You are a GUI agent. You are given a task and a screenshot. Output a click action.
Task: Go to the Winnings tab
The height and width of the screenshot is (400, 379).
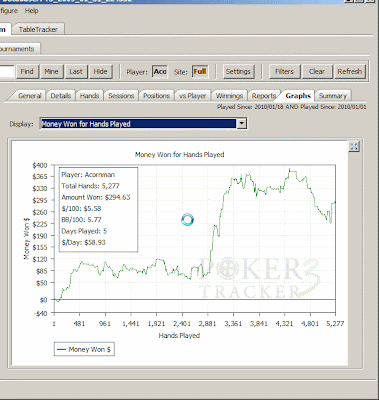click(x=229, y=96)
